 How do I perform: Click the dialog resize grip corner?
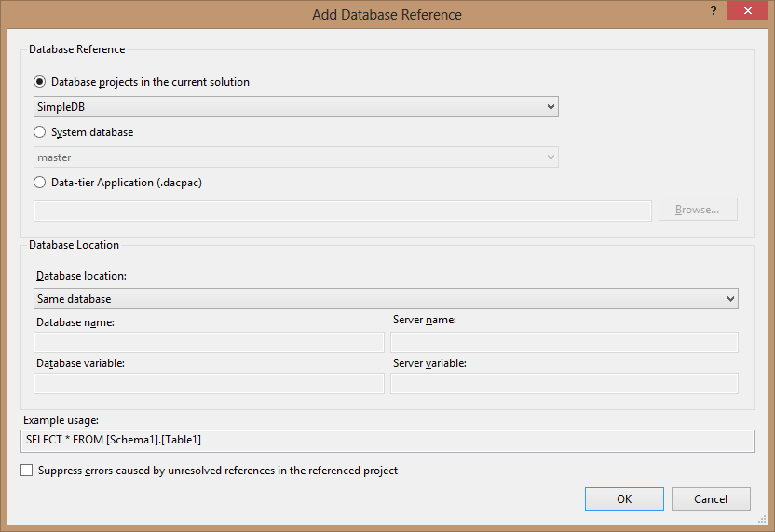coord(762,519)
